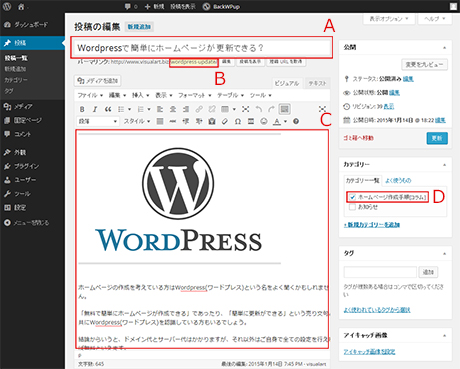The height and width of the screenshot is (369, 460).
Task: Open 編集 menu in editor menubar
Action: (x=117, y=95)
